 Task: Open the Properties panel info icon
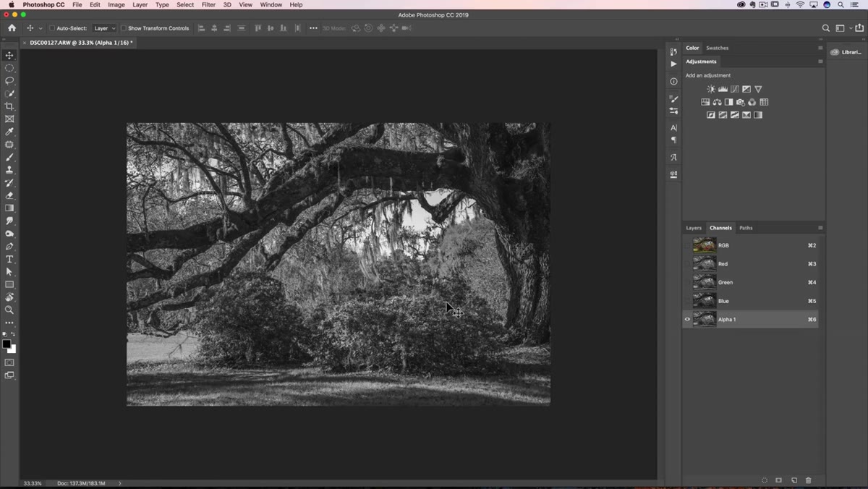(673, 81)
